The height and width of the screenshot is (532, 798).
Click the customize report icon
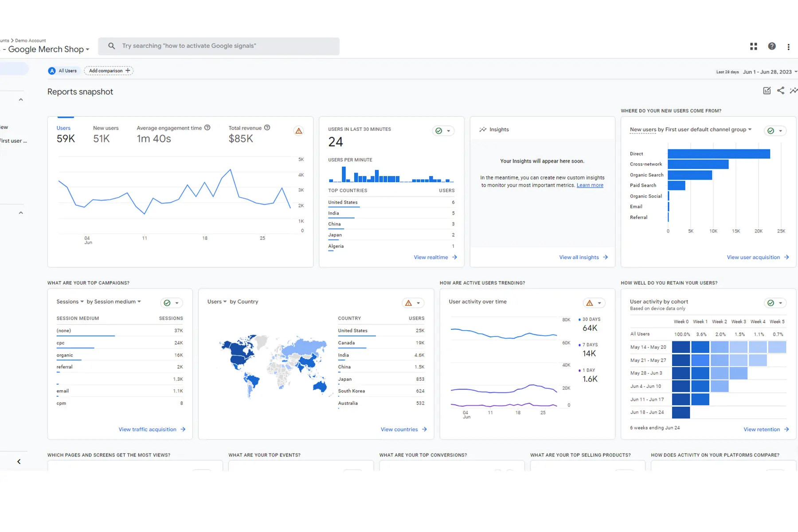point(767,91)
